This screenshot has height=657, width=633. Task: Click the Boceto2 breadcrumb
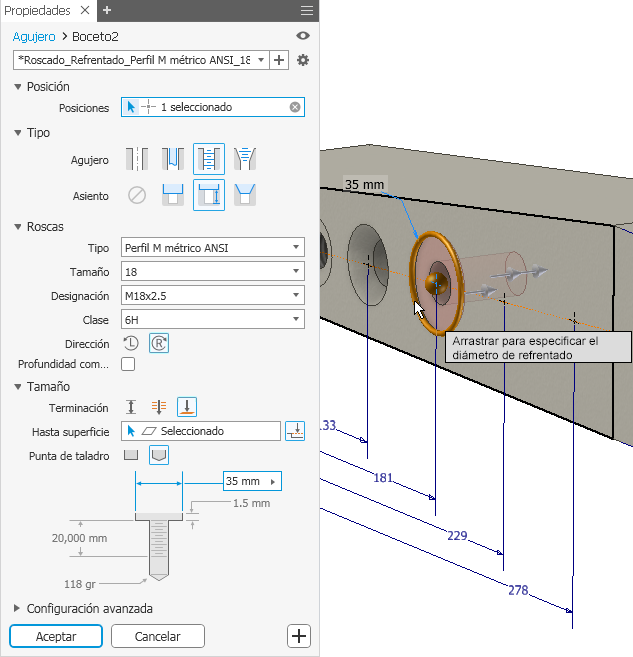(x=95, y=37)
